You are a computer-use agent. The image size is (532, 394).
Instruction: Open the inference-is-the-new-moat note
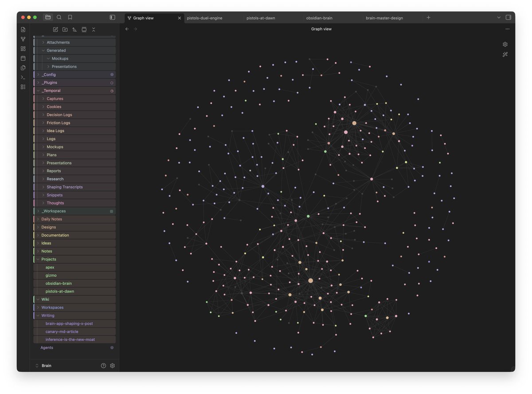pos(74,339)
